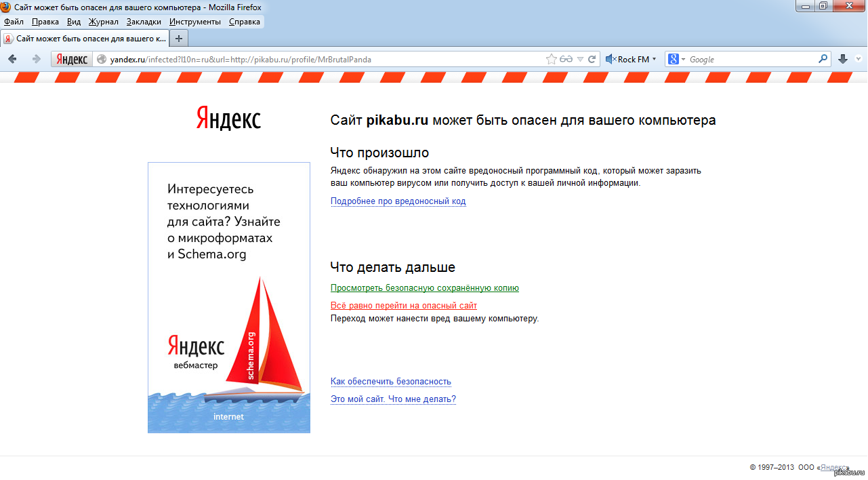
Task: Click the search magnifier in Google box
Action: [823, 59]
